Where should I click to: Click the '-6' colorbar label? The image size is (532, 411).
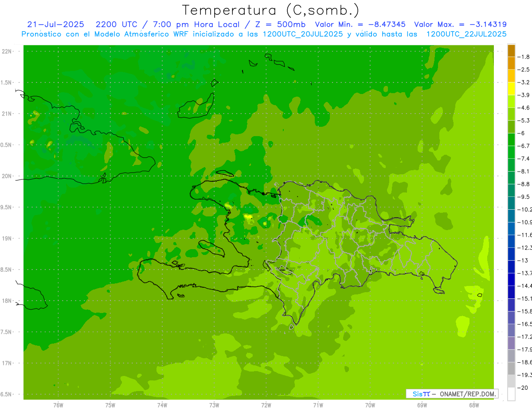[521, 133]
